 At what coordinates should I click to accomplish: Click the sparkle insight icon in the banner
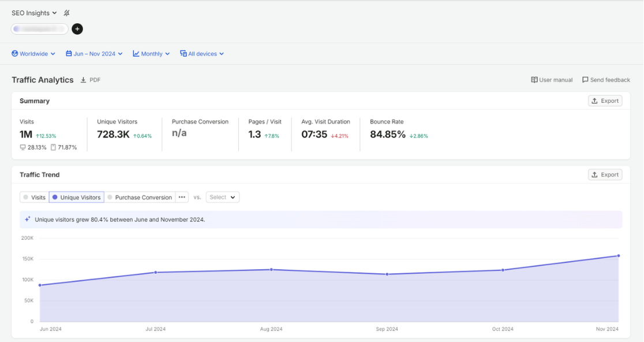[x=28, y=219]
